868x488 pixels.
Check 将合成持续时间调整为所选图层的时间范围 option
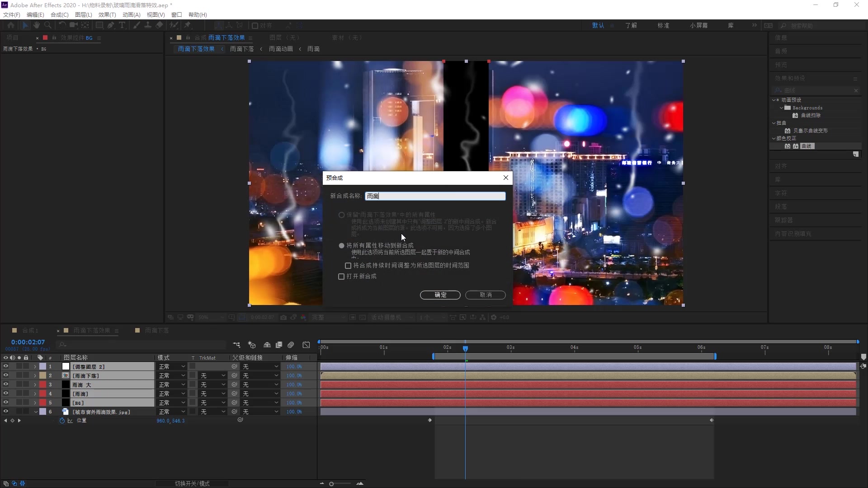[x=348, y=266]
